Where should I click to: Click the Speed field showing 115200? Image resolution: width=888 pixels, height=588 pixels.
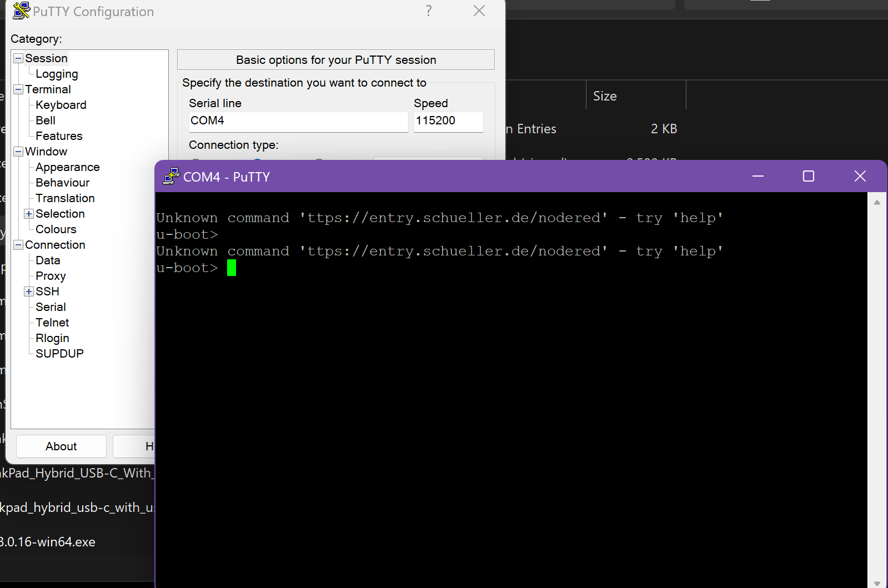coord(448,121)
